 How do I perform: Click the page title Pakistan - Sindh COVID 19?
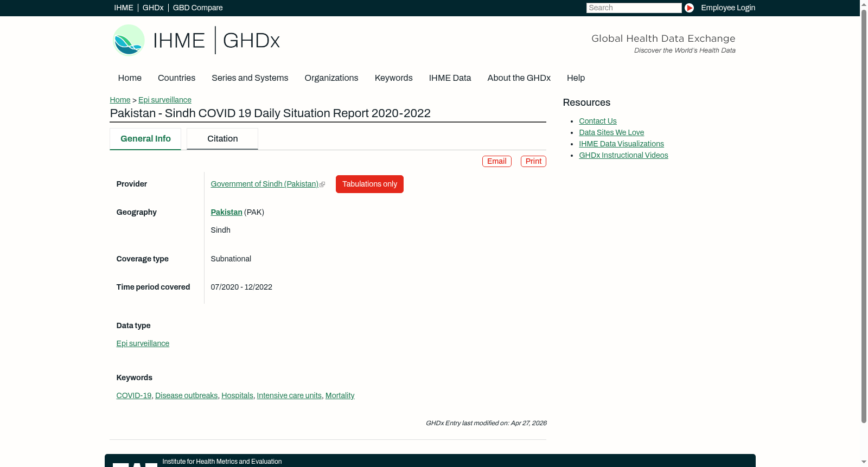[x=270, y=113]
